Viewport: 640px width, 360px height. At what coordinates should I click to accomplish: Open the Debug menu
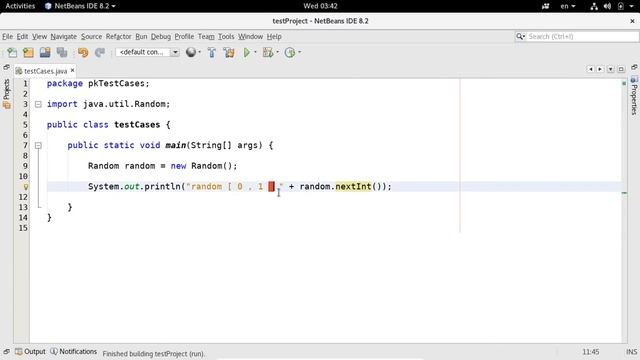click(161, 36)
